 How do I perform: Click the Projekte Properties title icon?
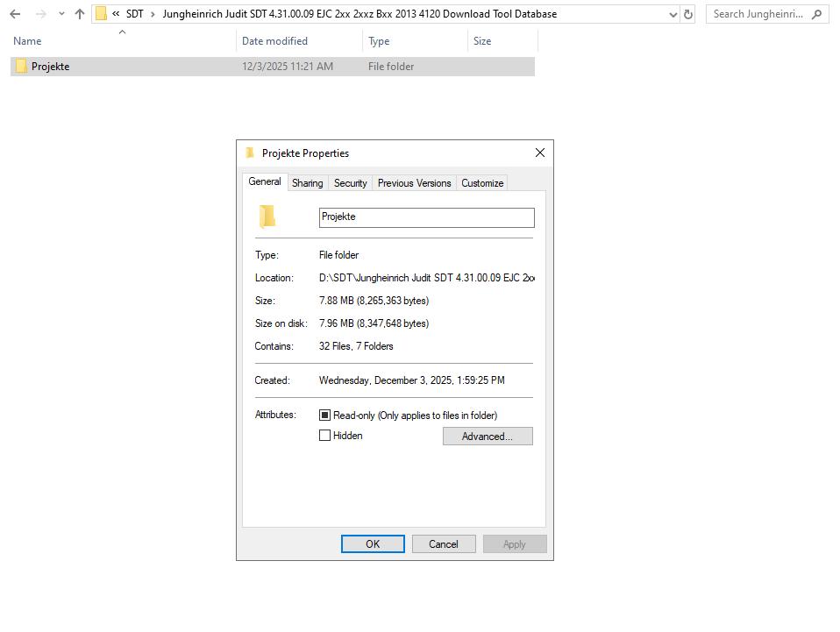point(250,153)
